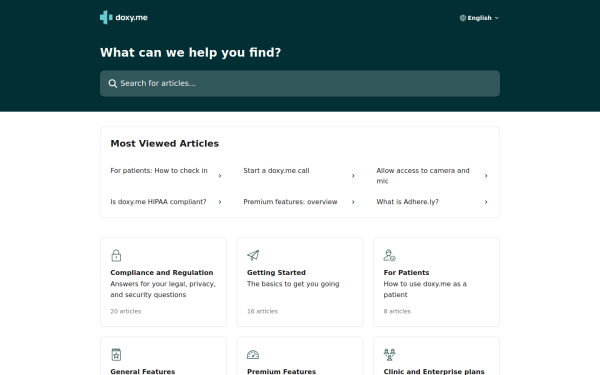
Task: Click chevron beside What is Adhere.ly
Action: (x=486, y=202)
